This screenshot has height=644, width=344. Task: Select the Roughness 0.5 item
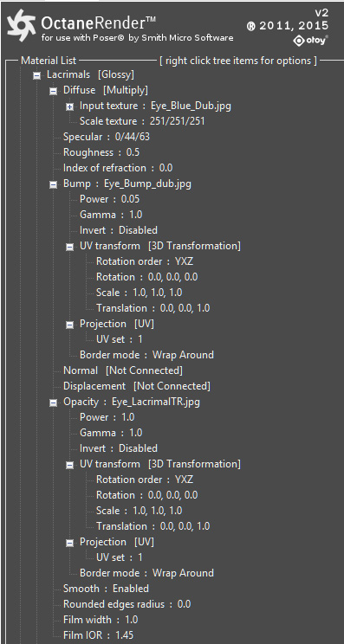[101, 152]
